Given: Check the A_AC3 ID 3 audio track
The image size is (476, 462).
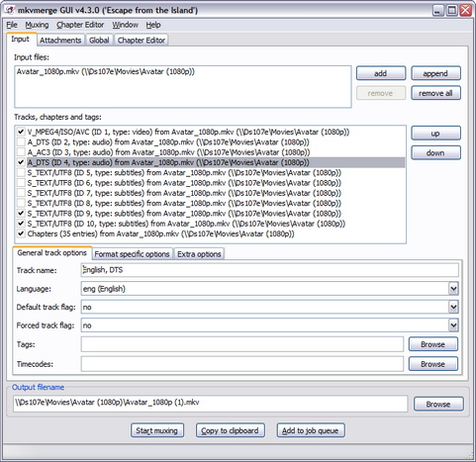Looking at the screenshot, I should [21, 152].
